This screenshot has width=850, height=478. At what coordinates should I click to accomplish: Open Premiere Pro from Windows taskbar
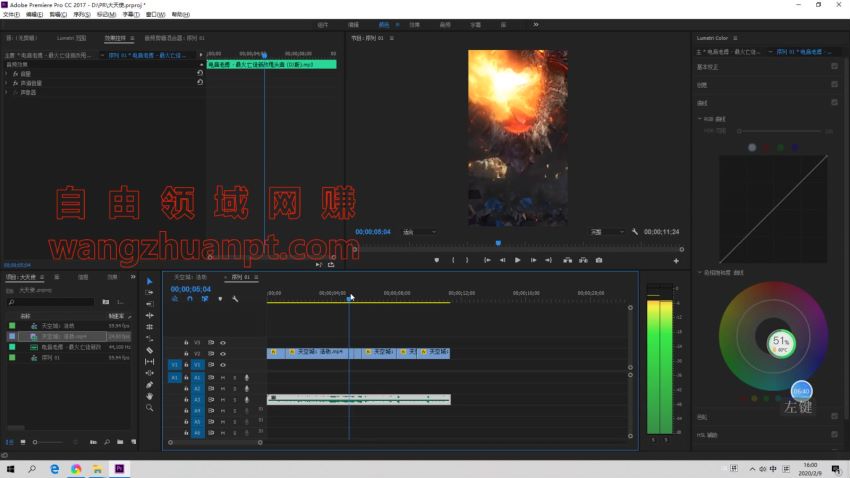[x=119, y=469]
